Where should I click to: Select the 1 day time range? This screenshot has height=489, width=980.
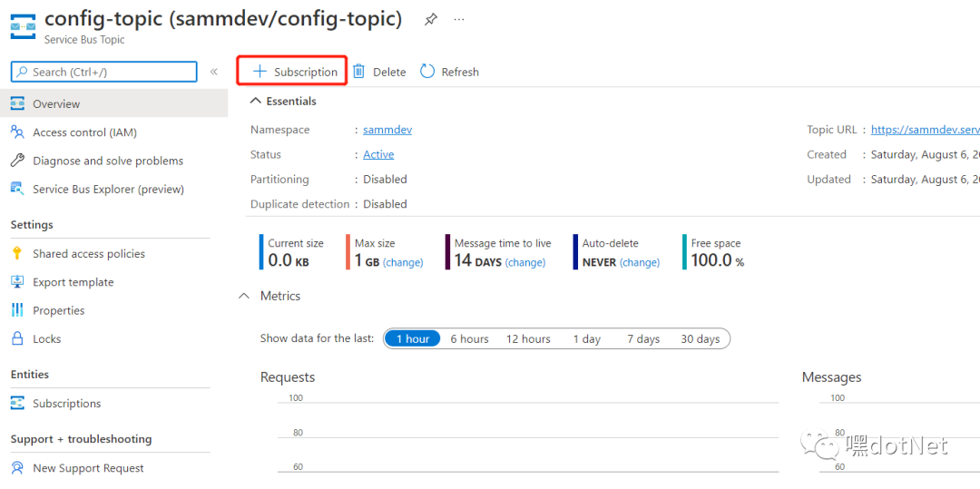[x=587, y=339]
